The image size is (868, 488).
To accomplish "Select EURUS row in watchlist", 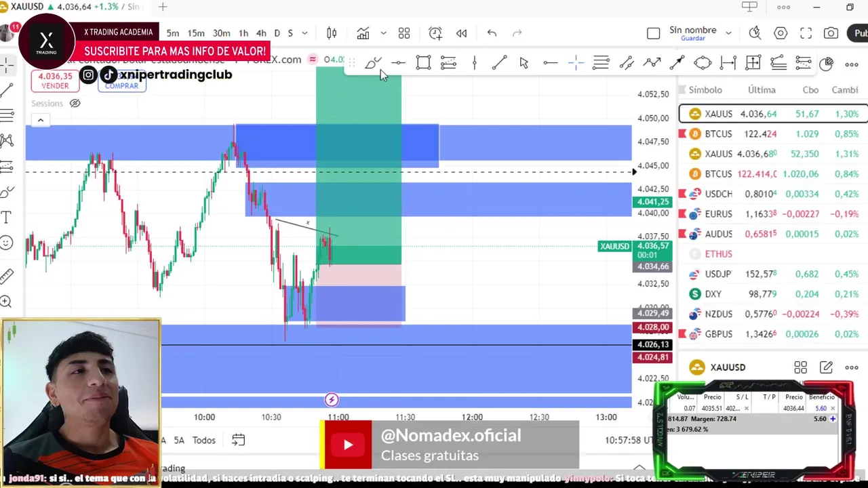I will pyautogui.click(x=773, y=214).
